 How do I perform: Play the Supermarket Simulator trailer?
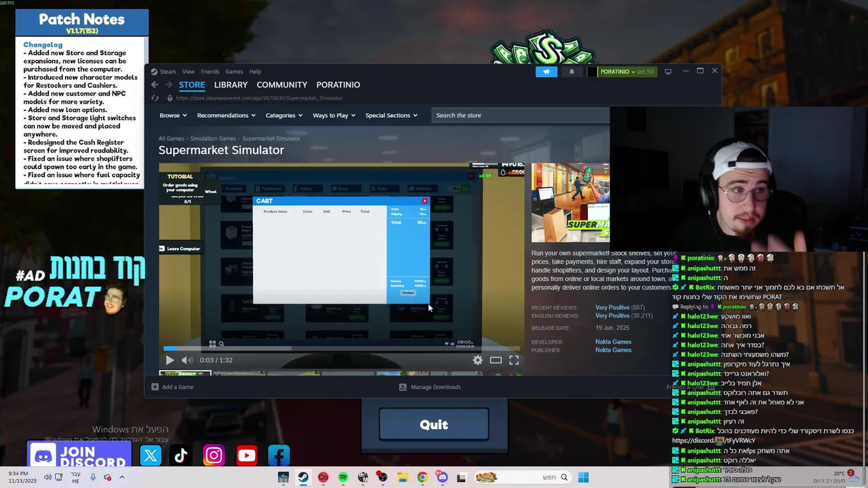pos(170,360)
